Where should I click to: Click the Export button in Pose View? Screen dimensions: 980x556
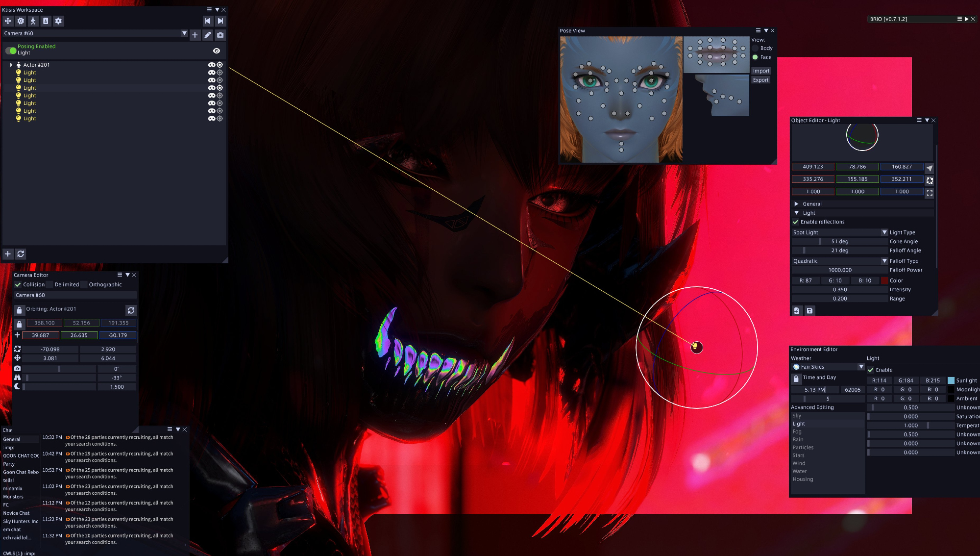(x=761, y=80)
